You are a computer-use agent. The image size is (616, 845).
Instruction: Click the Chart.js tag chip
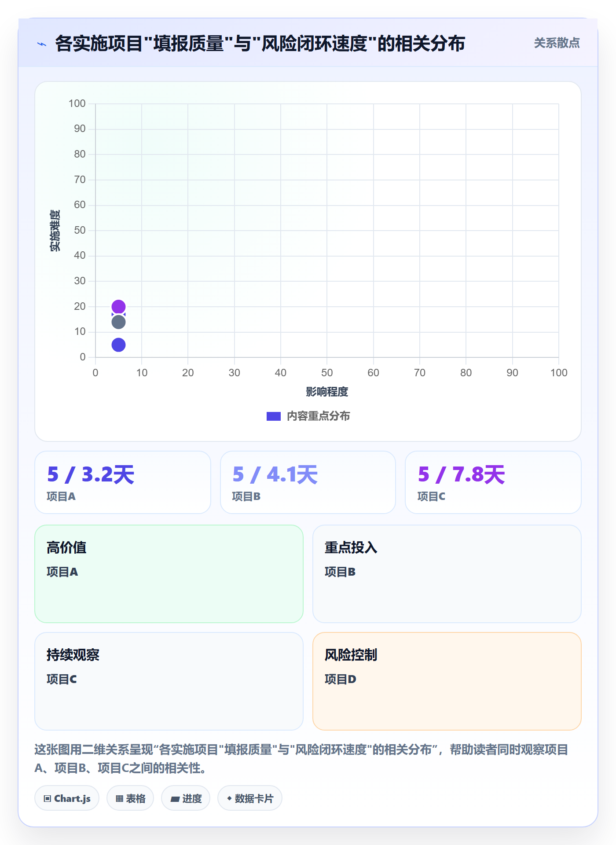[67, 798]
